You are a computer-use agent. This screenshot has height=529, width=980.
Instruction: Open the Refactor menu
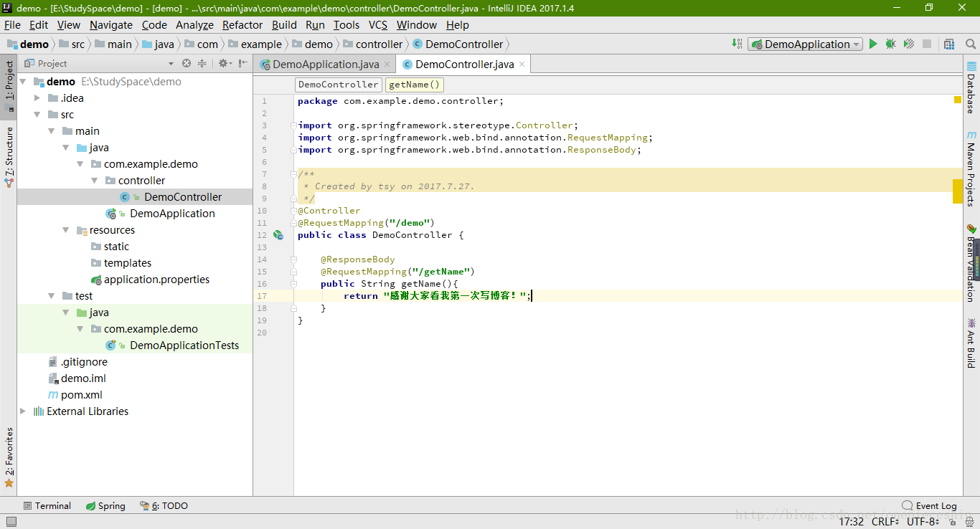(x=242, y=25)
